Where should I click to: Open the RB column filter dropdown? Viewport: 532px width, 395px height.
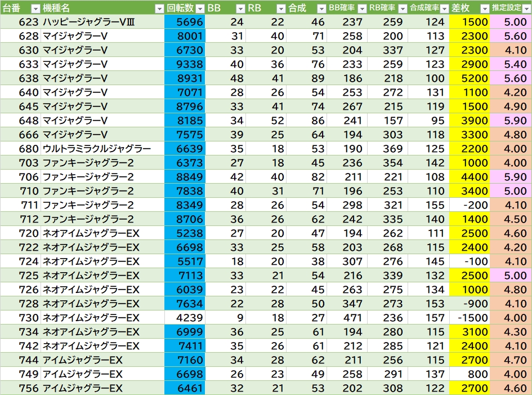click(x=281, y=8)
